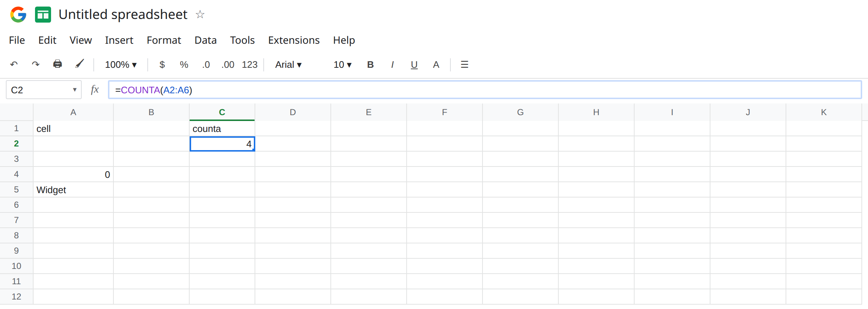Screen dimensions: 868x309
Task: Select column C header
Action: [222, 112]
